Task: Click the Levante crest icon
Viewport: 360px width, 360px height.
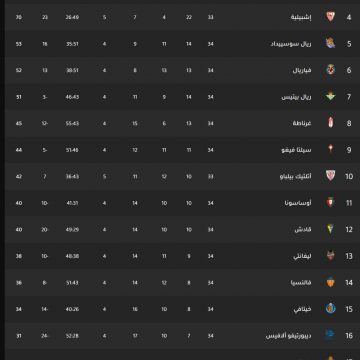Action: tap(330, 256)
